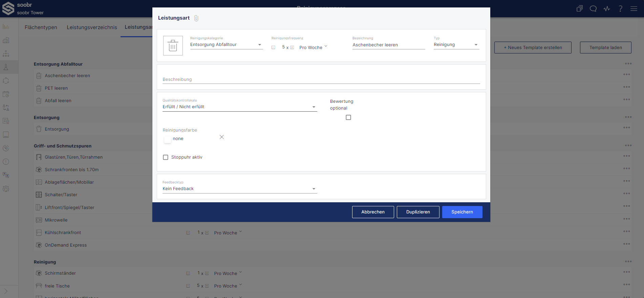Open the hamburger menu in top bar

(x=634, y=9)
